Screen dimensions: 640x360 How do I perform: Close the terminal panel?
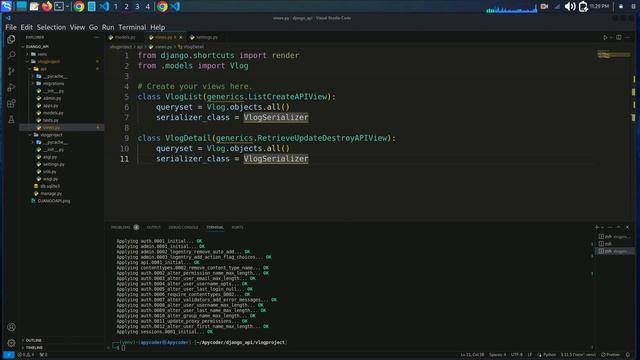coord(627,227)
